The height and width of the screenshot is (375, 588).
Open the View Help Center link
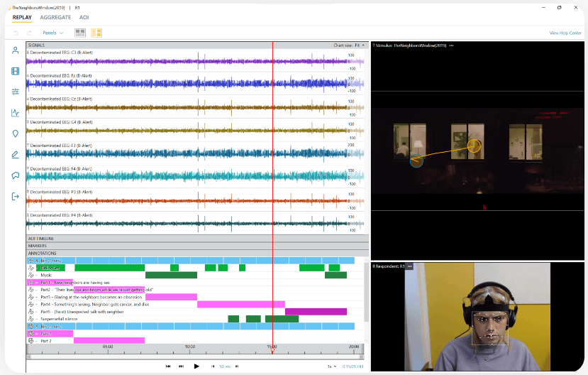point(565,33)
